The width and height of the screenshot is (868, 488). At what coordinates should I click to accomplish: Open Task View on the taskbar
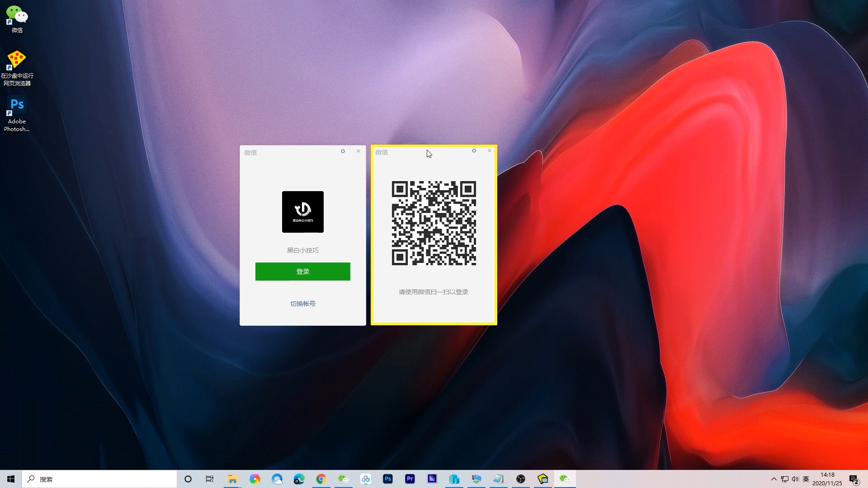[210, 479]
